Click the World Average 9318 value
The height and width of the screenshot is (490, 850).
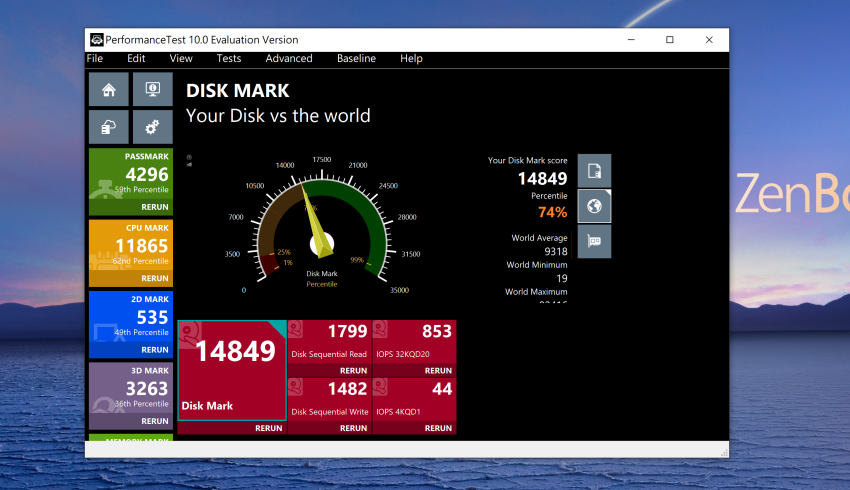point(556,252)
